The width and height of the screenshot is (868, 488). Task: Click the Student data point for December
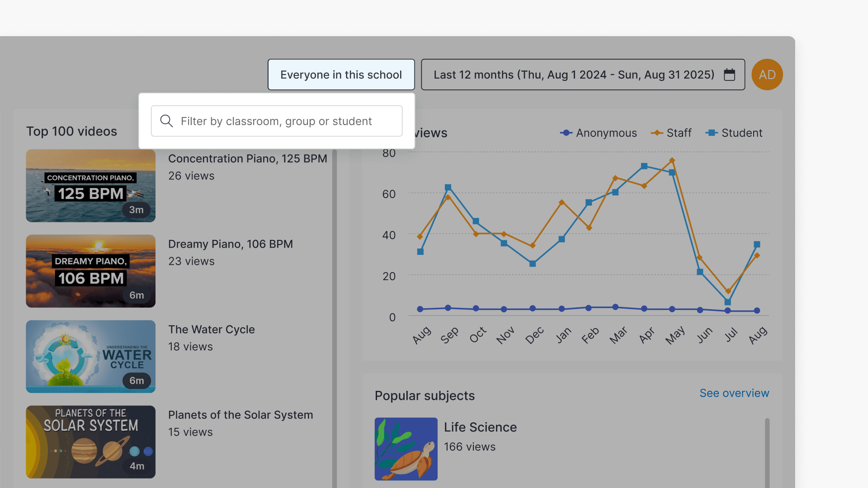533,263
